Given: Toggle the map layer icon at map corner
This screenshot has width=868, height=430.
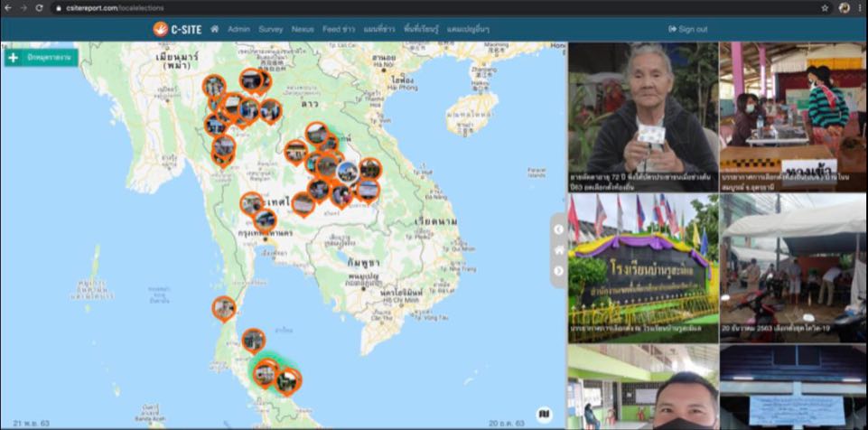Looking at the screenshot, I should pyautogui.click(x=544, y=415).
